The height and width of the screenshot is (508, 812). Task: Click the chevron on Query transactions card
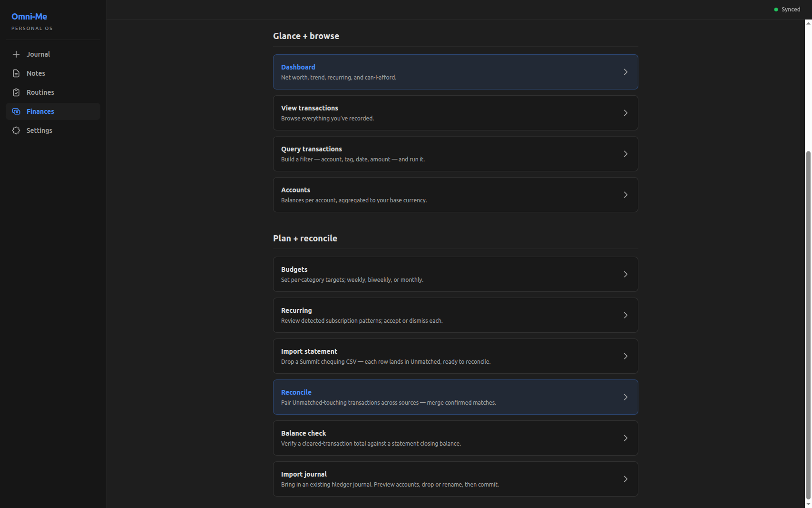point(626,154)
